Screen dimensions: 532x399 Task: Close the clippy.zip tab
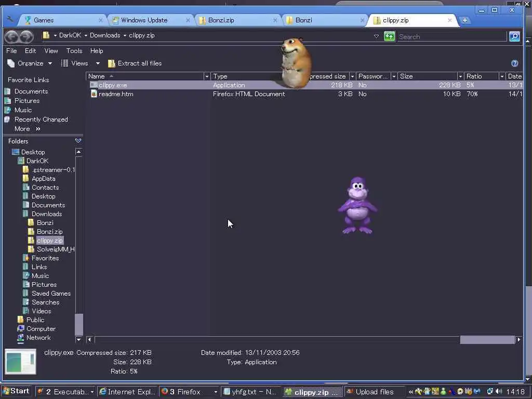449,20
